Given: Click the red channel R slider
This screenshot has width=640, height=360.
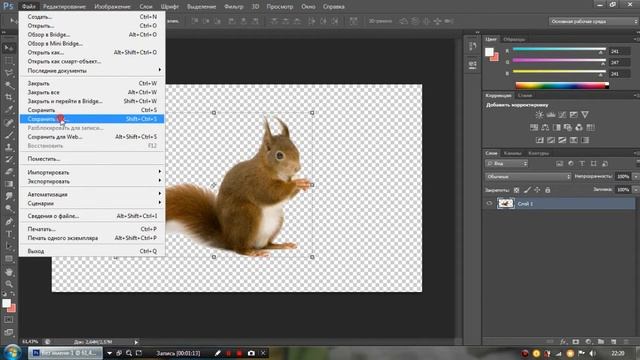Looking at the screenshot, I should point(559,50).
